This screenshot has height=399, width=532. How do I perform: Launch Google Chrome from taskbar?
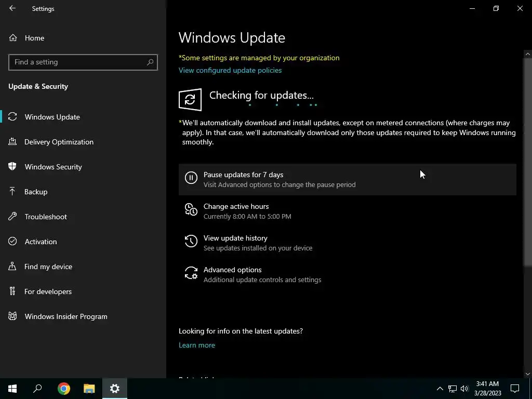click(64, 389)
